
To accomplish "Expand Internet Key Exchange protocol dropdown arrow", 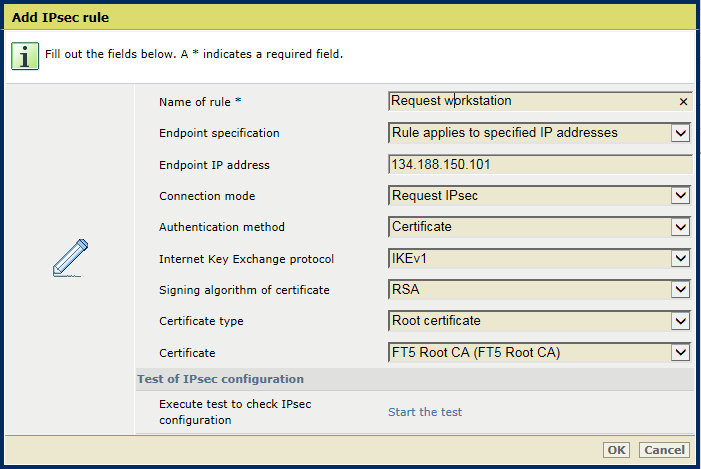I will pos(680,258).
